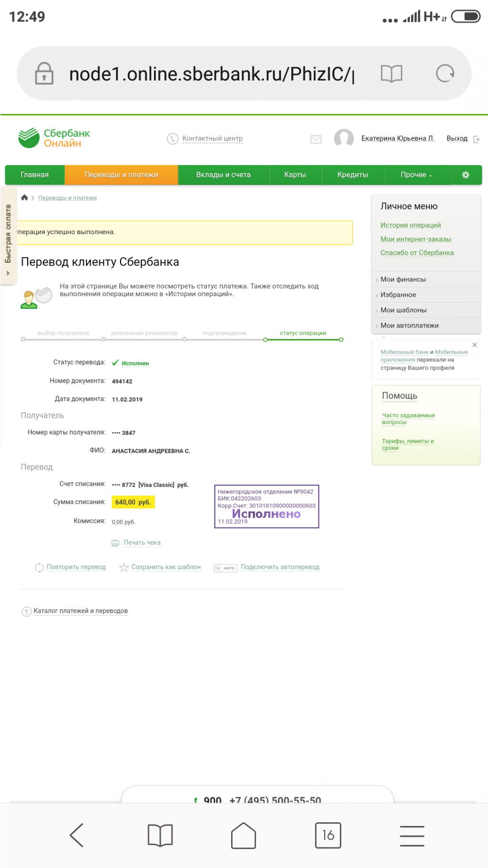Select the Переводы и платежи tab
Viewport: 488px width, 868px height.
tap(121, 175)
